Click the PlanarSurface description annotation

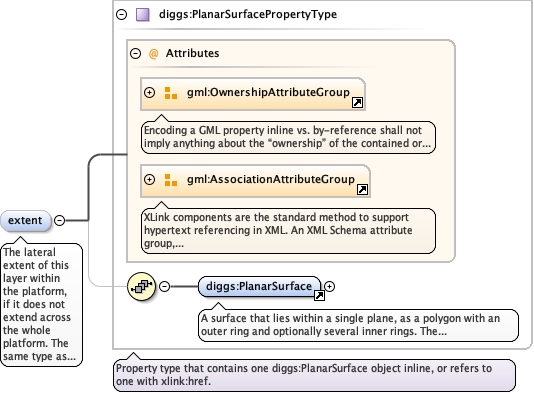(358, 325)
